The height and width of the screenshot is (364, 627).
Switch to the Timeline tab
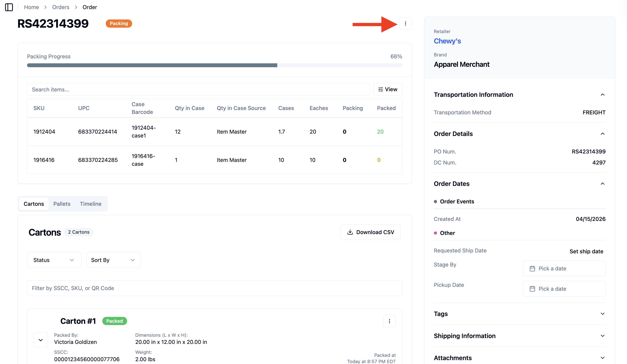91,204
